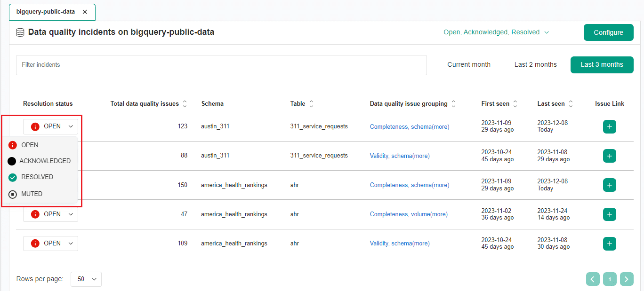
Task: Click the plus icon on the last america_health_rankings row
Action: point(609,244)
